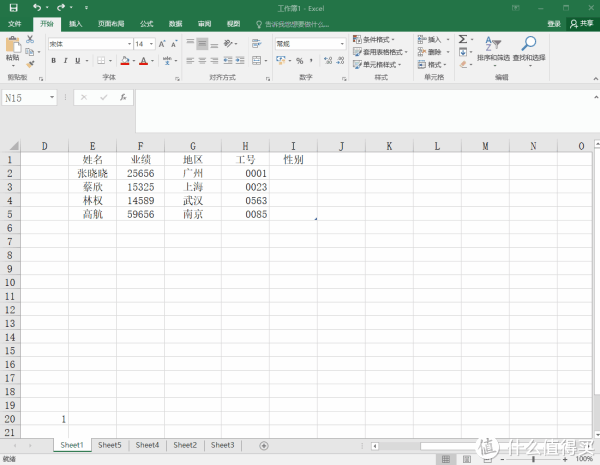Click the increase font size icon
This screenshot has width=600, height=465.
pyautogui.click(x=163, y=44)
